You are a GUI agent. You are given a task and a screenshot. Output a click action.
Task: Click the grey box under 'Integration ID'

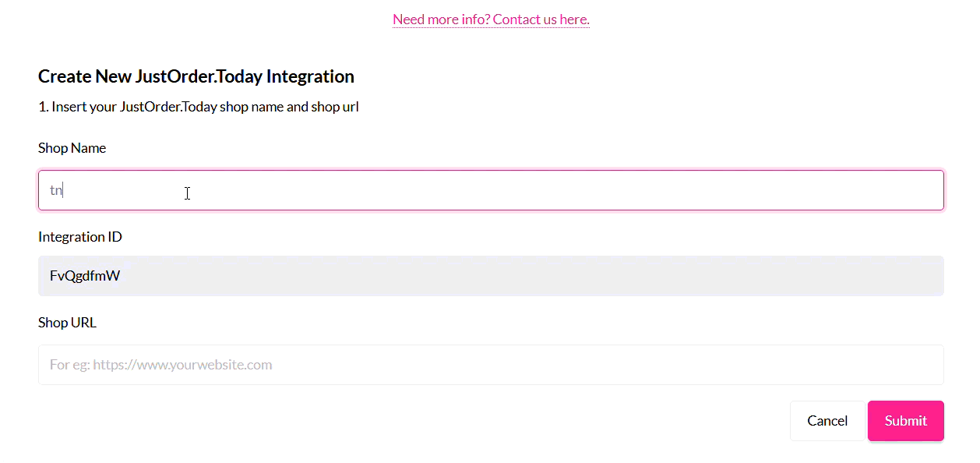(x=491, y=276)
